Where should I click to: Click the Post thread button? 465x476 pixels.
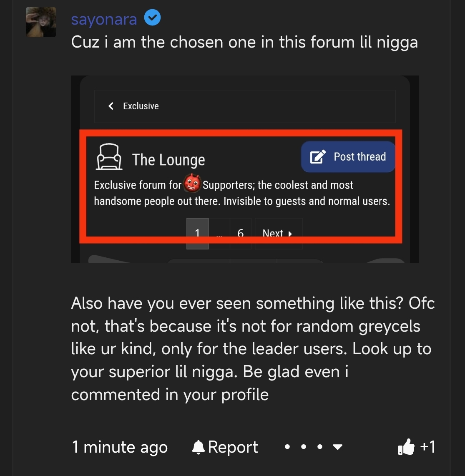[x=348, y=156]
